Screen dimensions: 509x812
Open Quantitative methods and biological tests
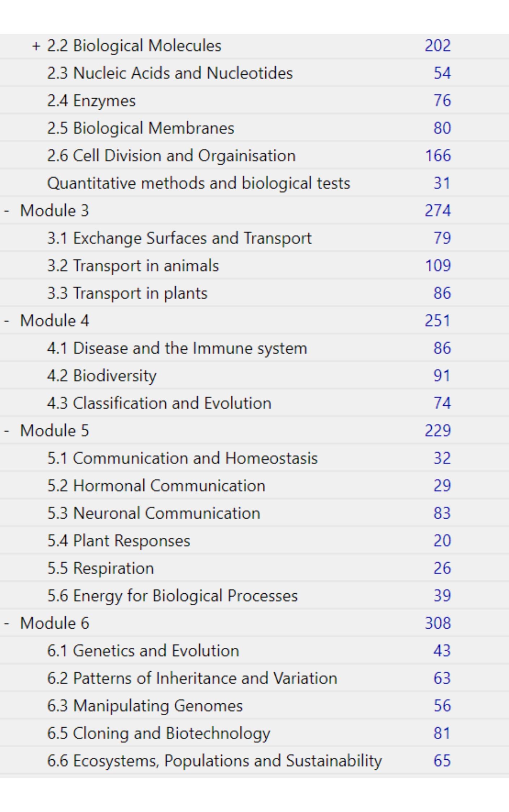point(199,183)
